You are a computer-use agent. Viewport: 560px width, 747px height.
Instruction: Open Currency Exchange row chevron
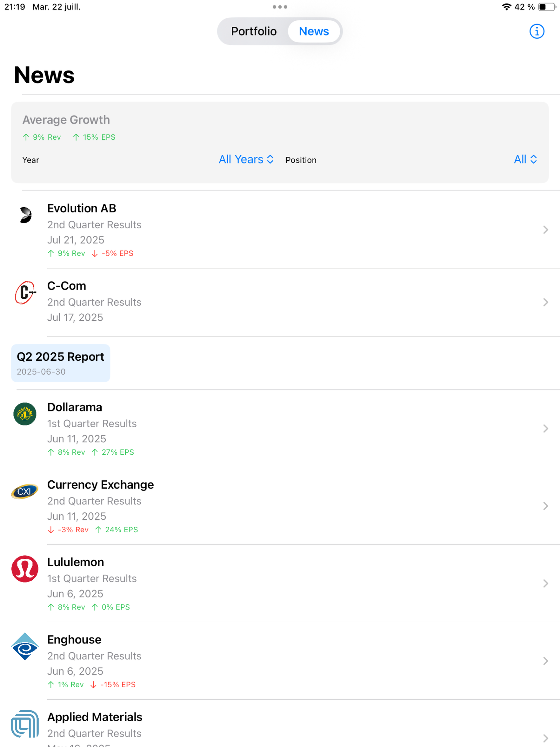tap(545, 506)
